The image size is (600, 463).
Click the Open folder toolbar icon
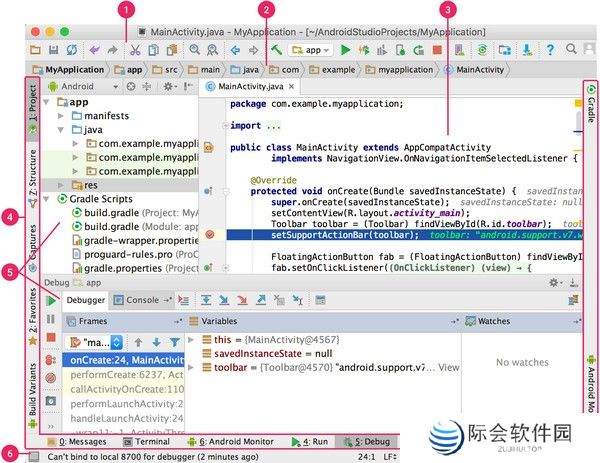pyautogui.click(x=35, y=50)
